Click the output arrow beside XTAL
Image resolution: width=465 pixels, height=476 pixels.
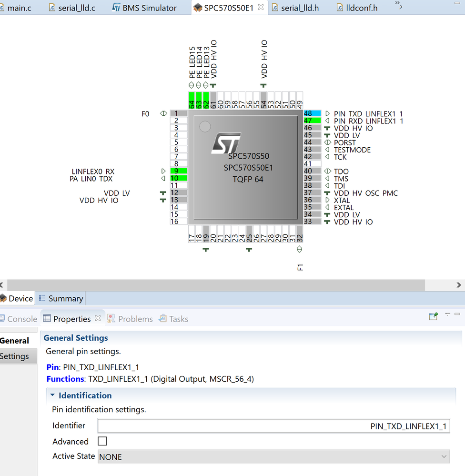(x=327, y=200)
